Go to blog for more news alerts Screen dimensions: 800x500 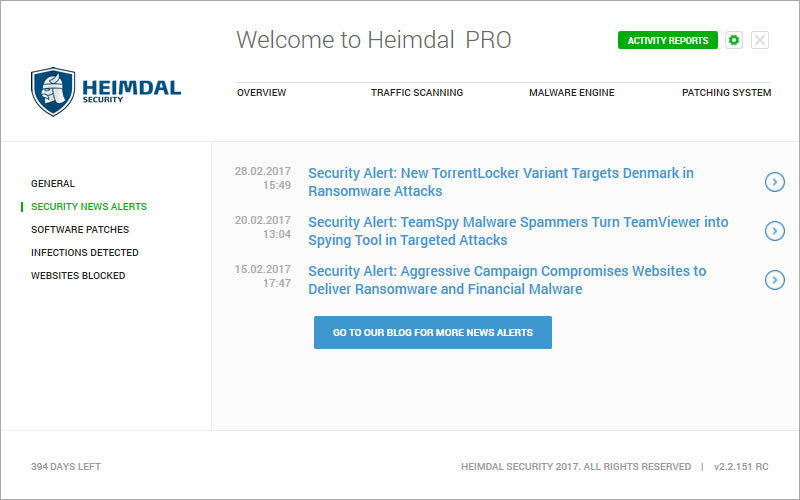point(433,333)
